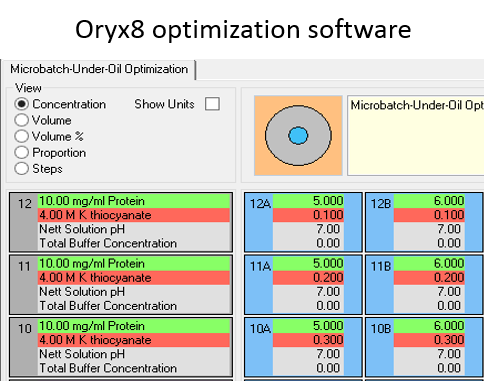Screen dimensions: 487x381
Task: Click protein value 5.000 in well 11A
Action: pos(308,264)
